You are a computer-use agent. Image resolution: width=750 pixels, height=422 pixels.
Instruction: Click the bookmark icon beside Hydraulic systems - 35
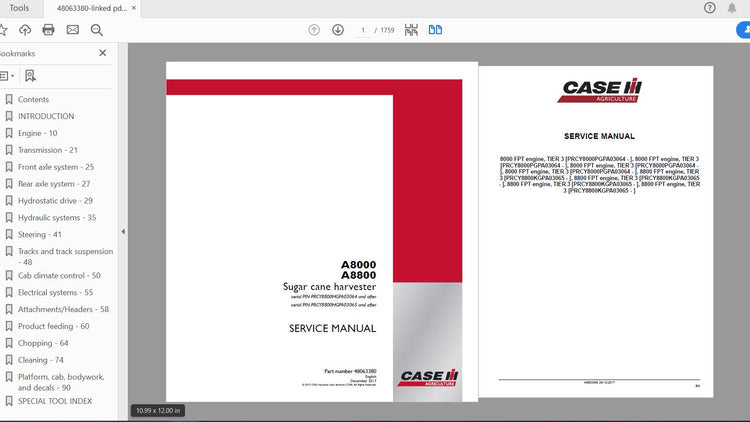[x=9, y=218]
